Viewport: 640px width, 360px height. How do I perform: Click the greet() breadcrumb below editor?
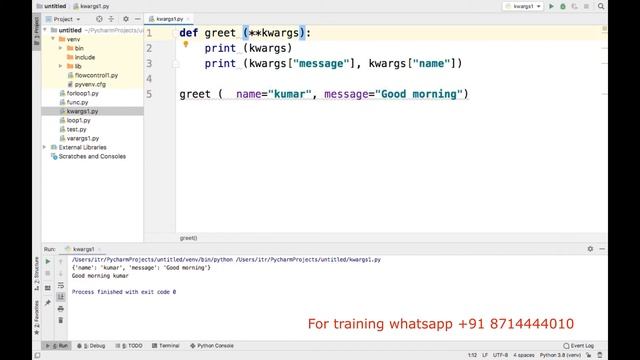(189, 238)
